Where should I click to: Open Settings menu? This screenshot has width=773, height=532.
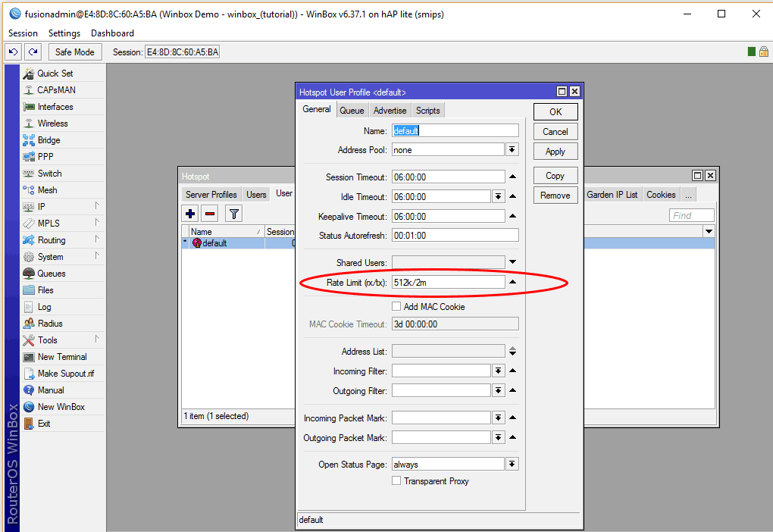(x=64, y=33)
